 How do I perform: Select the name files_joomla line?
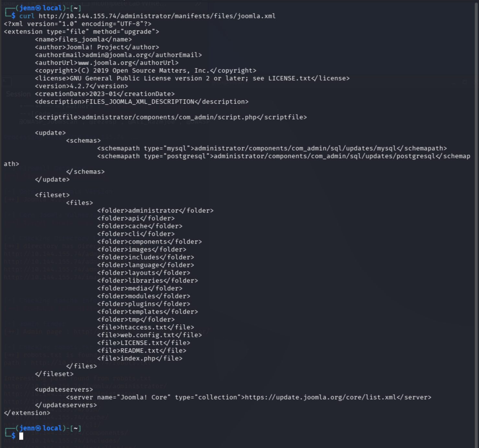83,39
